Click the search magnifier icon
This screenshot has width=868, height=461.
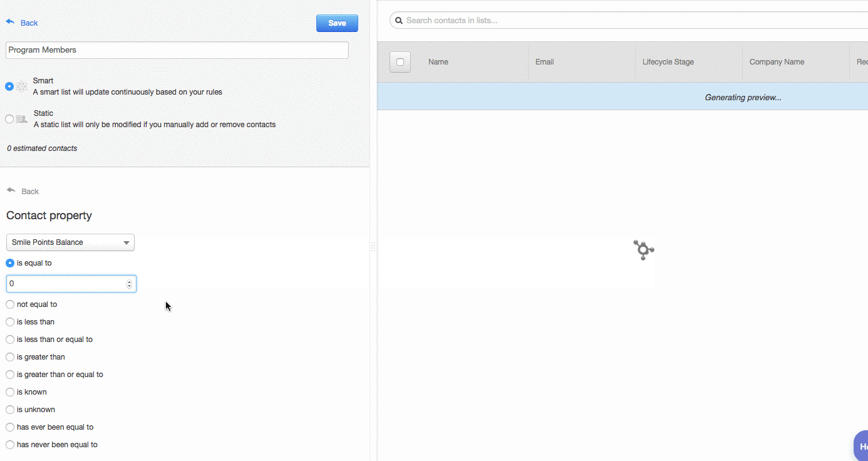point(399,21)
